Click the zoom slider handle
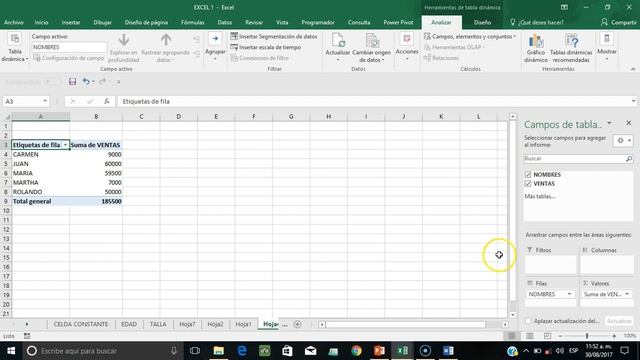Screen dimensions: 640x360 point(587,336)
